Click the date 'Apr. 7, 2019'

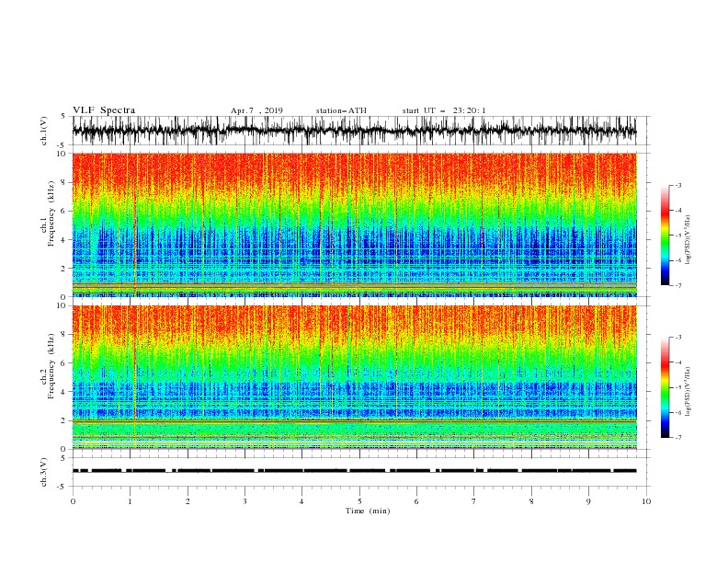point(256,110)
